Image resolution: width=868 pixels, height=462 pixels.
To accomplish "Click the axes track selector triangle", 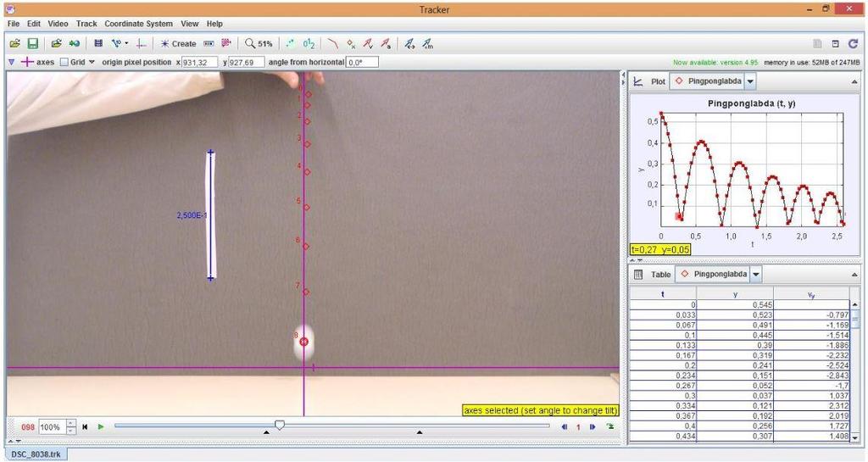I will tap(11, 62).
